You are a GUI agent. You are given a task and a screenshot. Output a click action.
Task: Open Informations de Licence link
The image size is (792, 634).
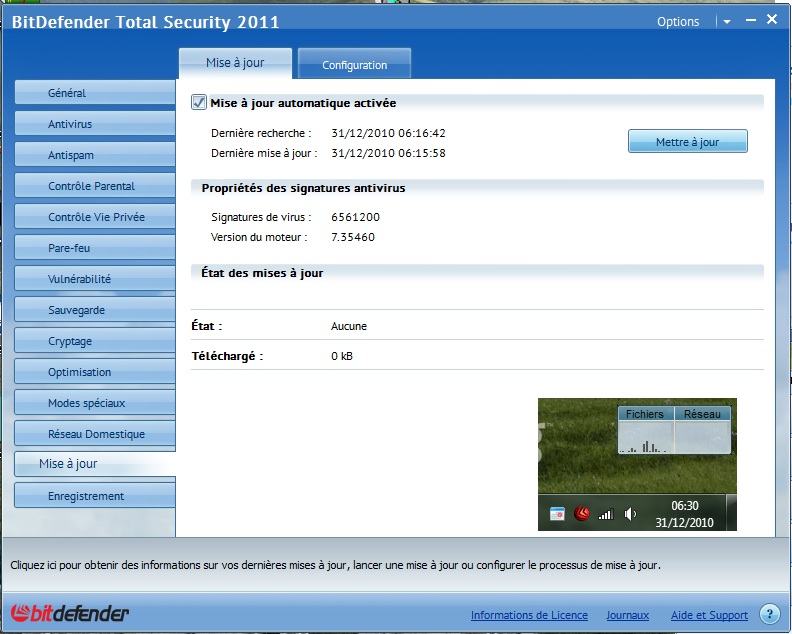pyautogui.click(x=529, y=615)
